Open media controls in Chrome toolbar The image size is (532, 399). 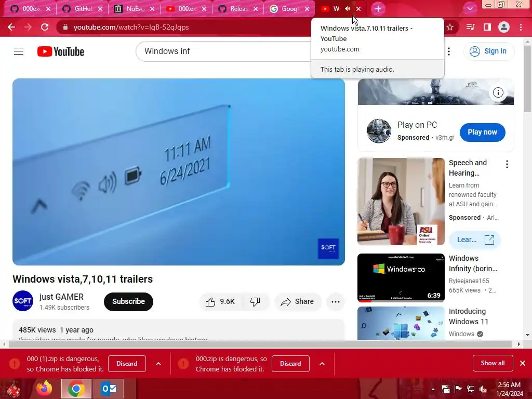470,27
